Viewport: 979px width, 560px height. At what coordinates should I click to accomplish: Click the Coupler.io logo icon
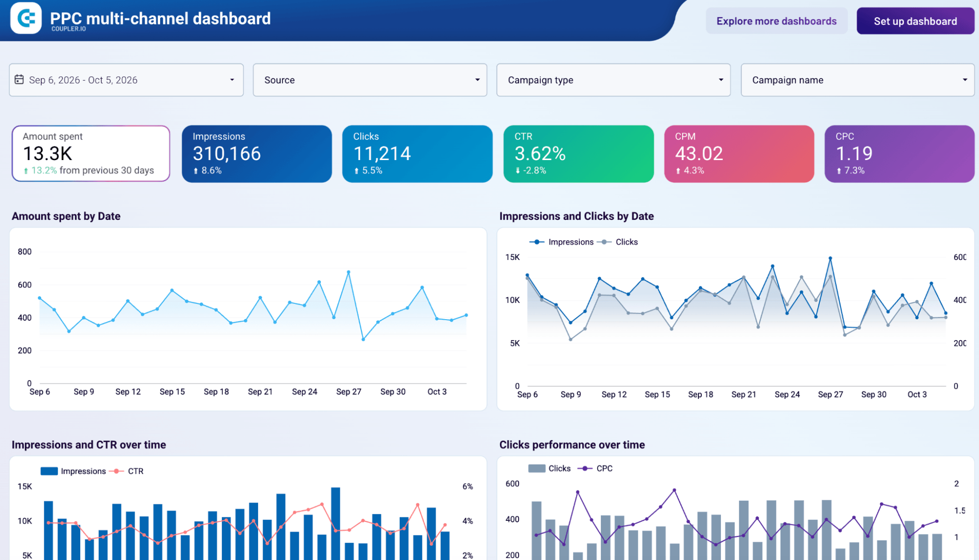(26, 19)
